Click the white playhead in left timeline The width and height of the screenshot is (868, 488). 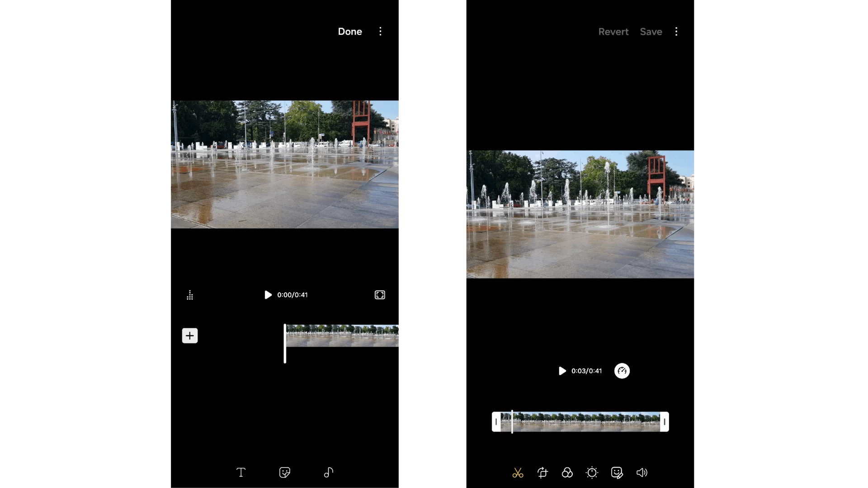pos(285,343)
